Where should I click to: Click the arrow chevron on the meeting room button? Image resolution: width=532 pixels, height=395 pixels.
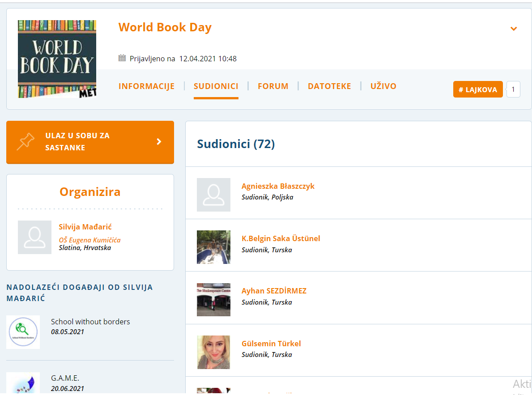(x=159, y=141)
